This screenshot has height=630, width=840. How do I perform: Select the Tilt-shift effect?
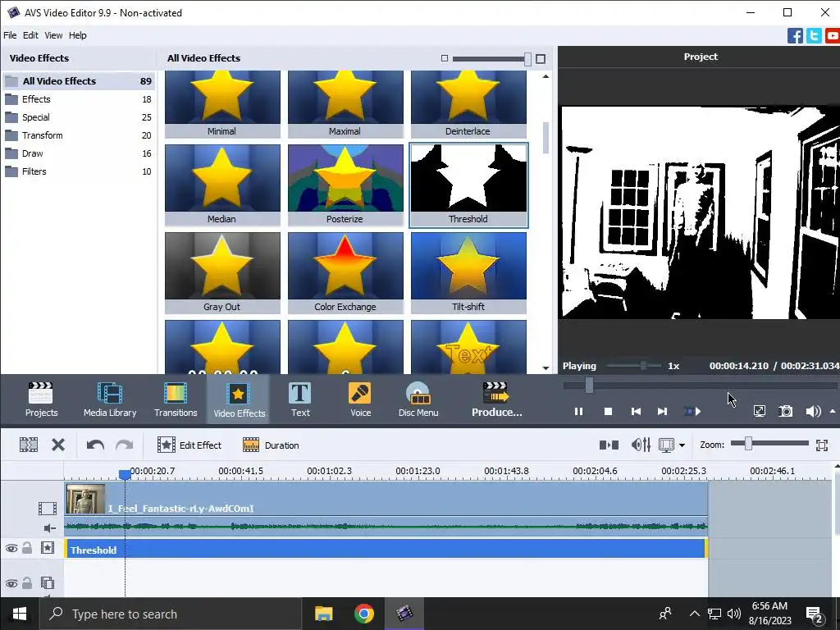(468, 272)
